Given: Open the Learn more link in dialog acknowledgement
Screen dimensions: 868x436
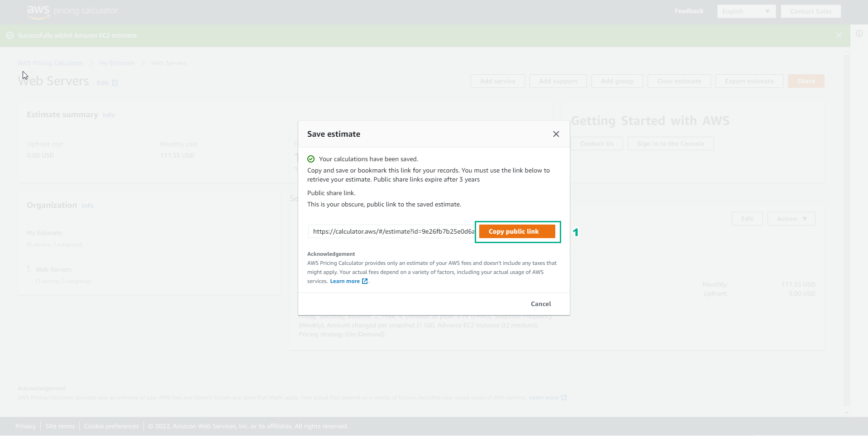Looking at the screenshot, I should (x=345, y=281).
